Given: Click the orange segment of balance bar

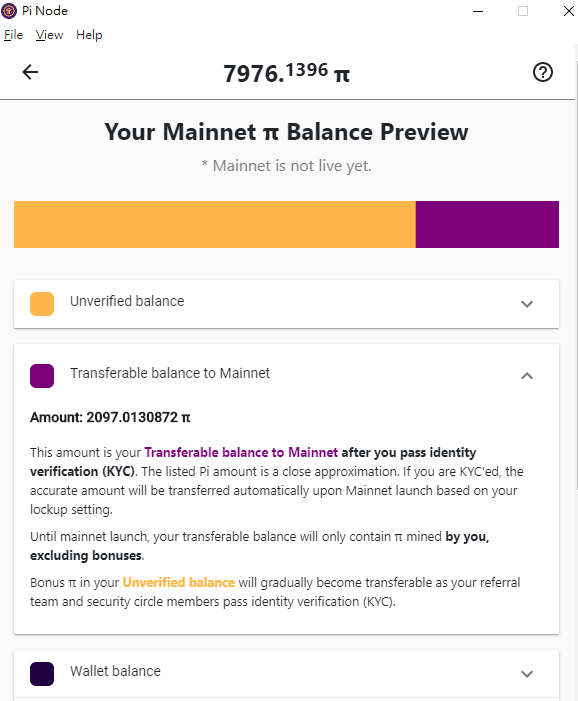Looking at the screenshot, I should [x=215, y=224].
